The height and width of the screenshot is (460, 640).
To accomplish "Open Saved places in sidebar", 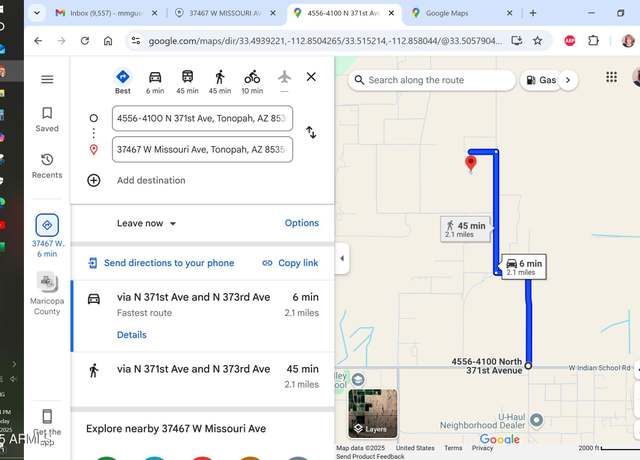I will (47, 120).
